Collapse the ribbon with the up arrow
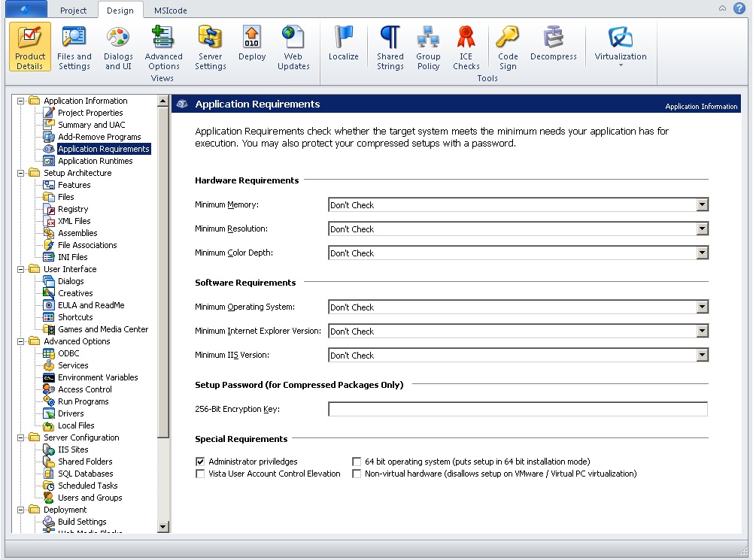This screenshot has height=560, width=753. (722, 8)
